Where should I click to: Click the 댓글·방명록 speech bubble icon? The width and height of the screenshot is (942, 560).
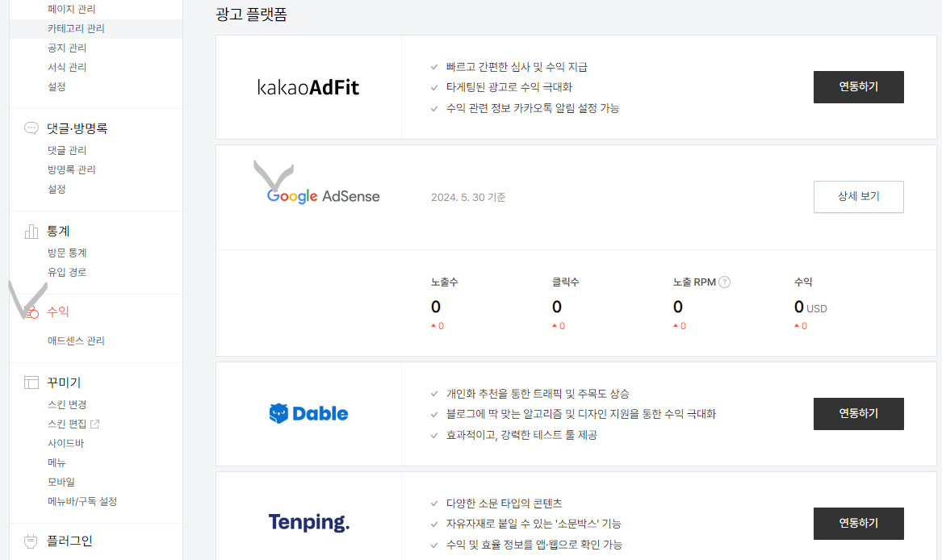point(31,128)
